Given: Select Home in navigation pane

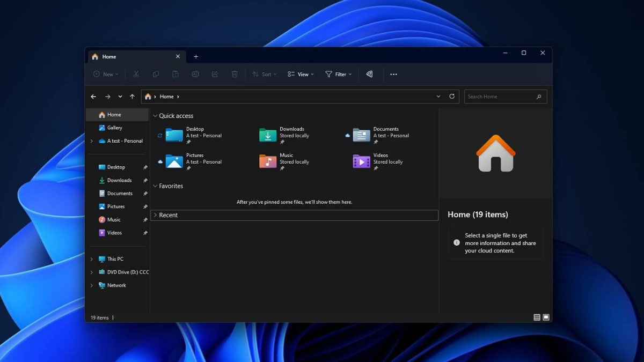Looking at the screenshot, I should [x=118, y=115].
